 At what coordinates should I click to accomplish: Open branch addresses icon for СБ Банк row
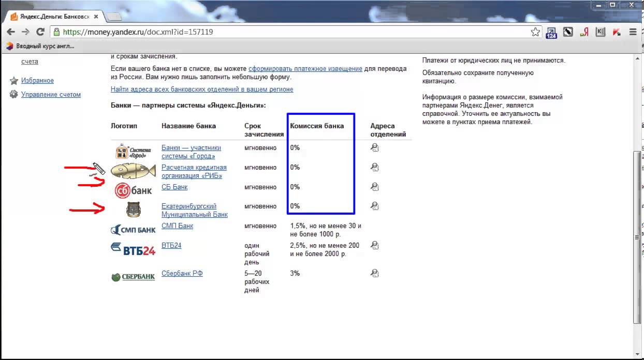point(375,187)
